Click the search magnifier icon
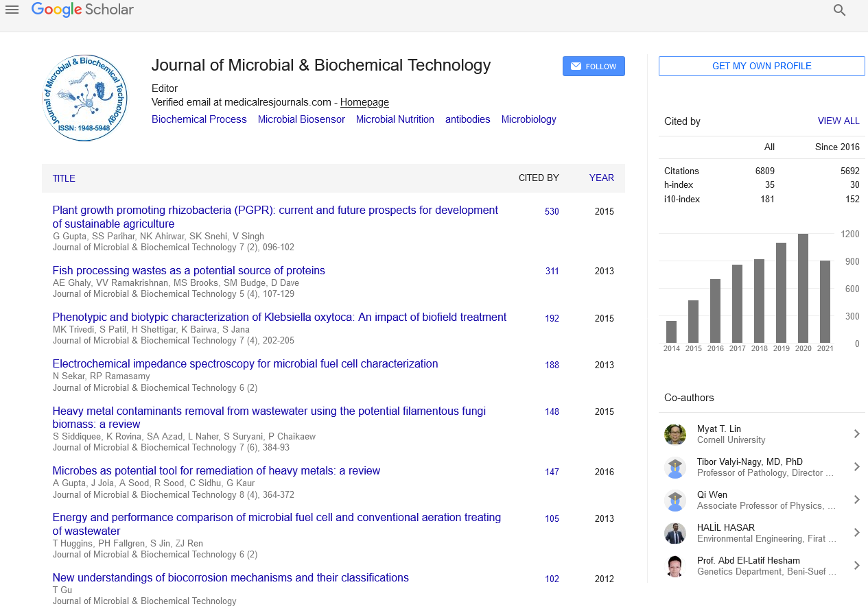Screen dimensions: 868x613 pyautogui.click(x=839, y=10)
